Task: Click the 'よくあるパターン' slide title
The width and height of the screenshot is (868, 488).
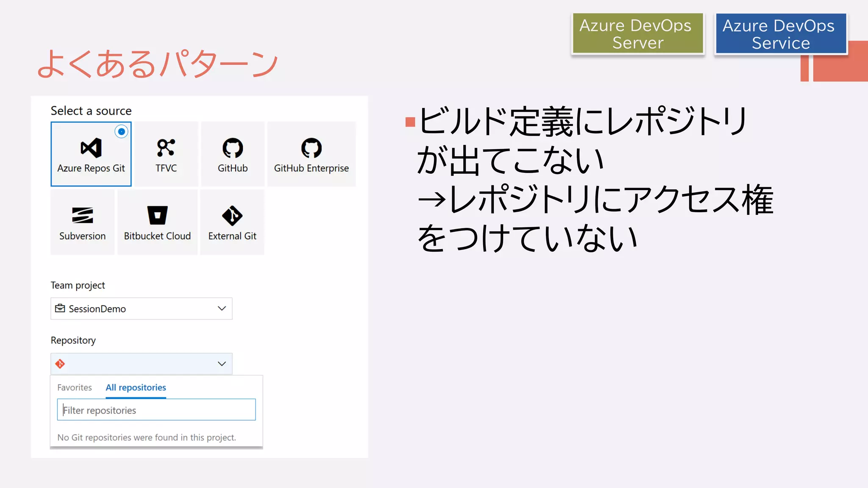Action: [158, 64]
